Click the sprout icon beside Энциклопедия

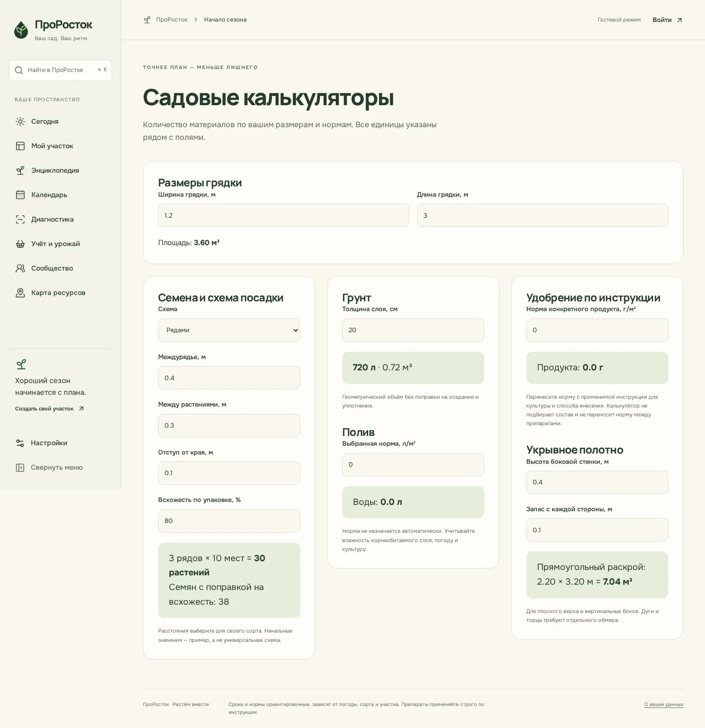20,170
